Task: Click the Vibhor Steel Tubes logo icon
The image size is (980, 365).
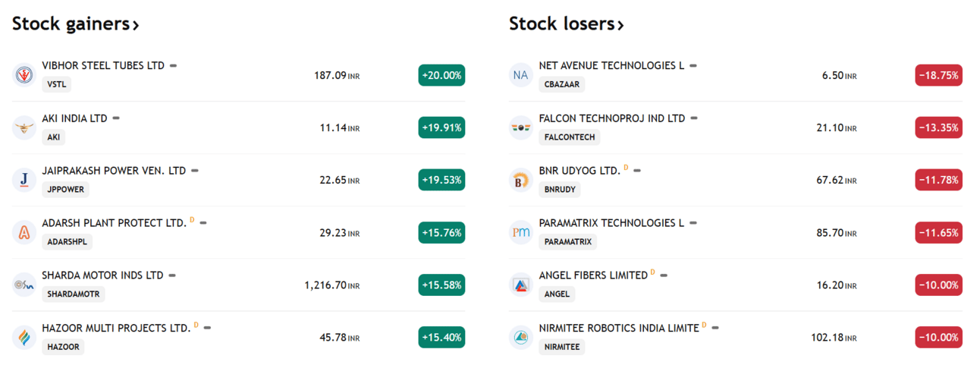Action: click(x=24, y=75)
